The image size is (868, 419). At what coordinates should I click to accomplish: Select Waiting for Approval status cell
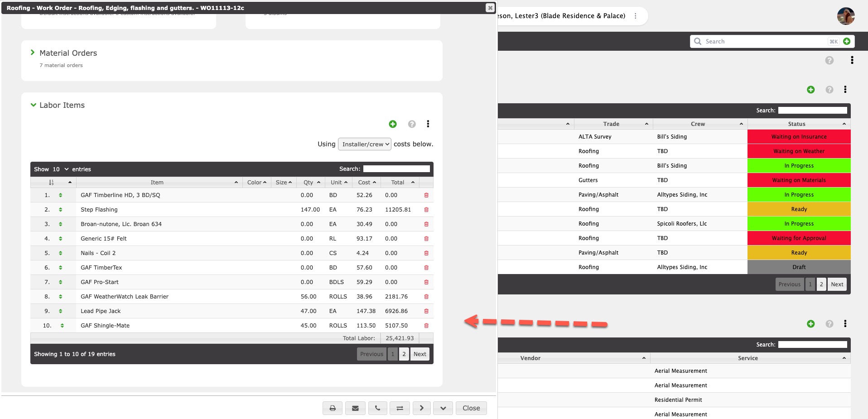799,238
